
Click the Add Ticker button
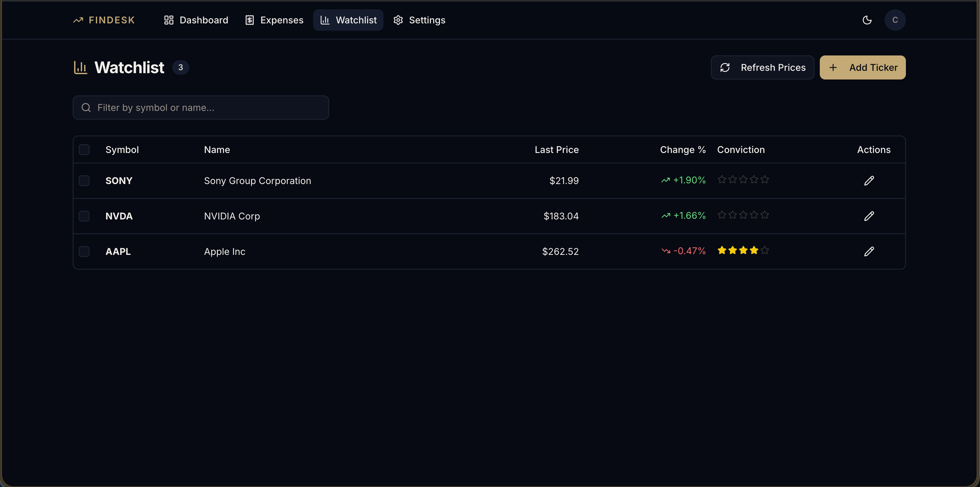coord(862,67)
